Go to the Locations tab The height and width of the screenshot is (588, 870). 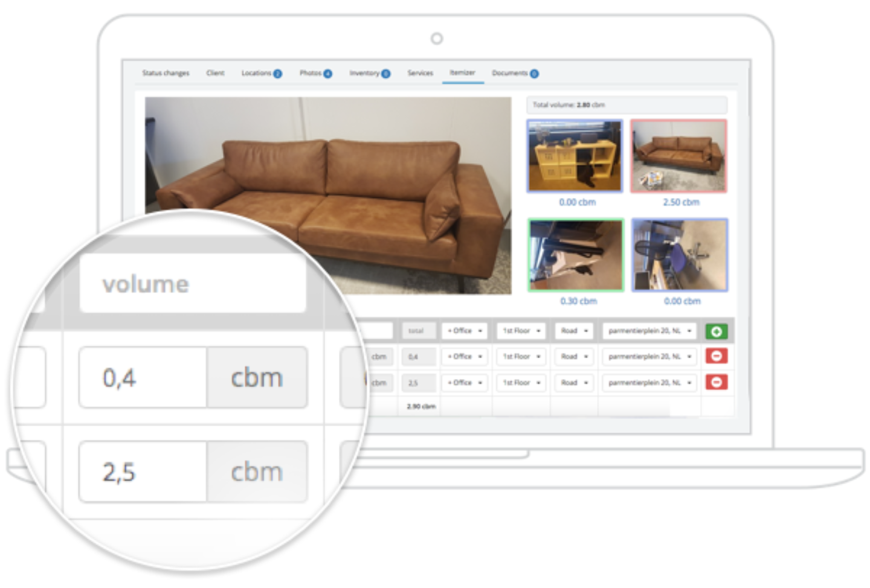click(262, 73)
